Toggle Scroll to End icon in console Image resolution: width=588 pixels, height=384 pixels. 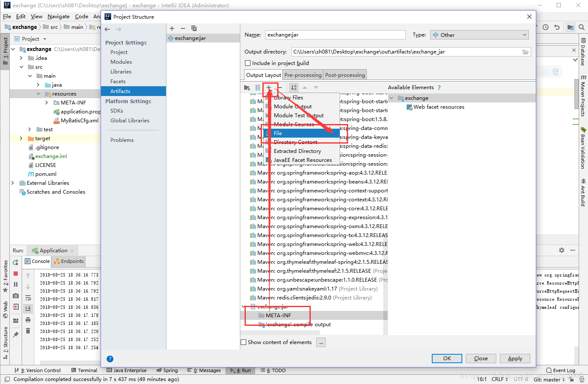pos(28,308)
